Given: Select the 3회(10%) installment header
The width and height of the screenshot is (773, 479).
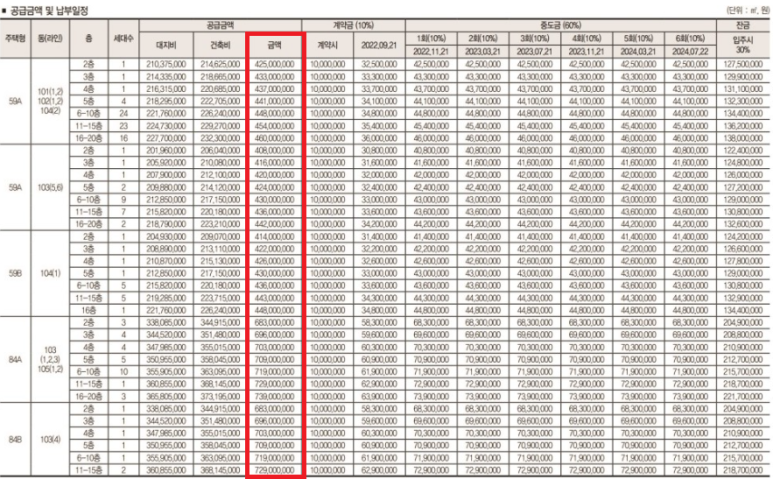Looking at the screenshot, I should [535, 38].
